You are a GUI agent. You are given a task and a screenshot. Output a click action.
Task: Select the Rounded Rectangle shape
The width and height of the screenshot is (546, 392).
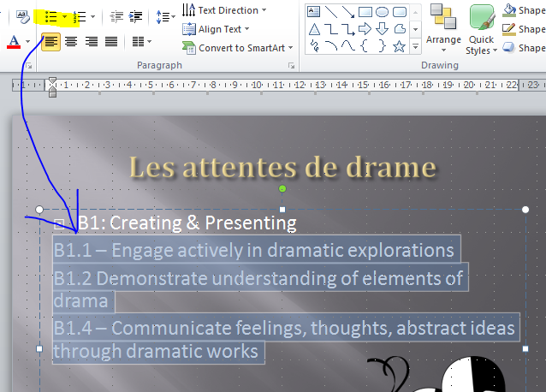pyautogui.click(x=400, y=11)
